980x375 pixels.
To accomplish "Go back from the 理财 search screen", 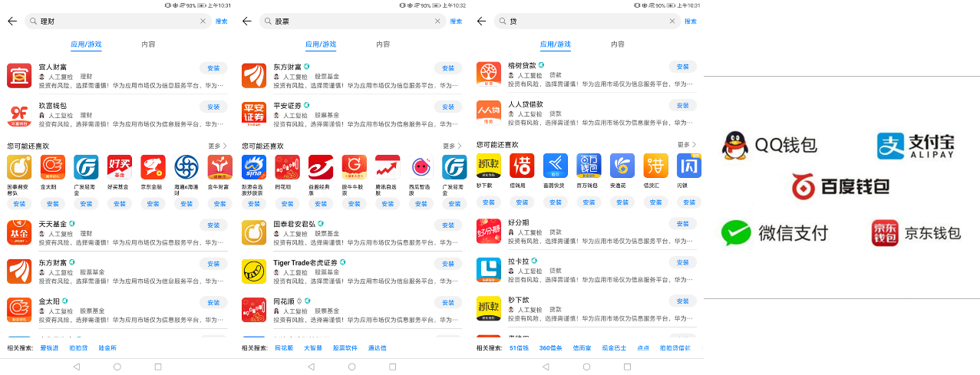I will [x=12, y=21].
